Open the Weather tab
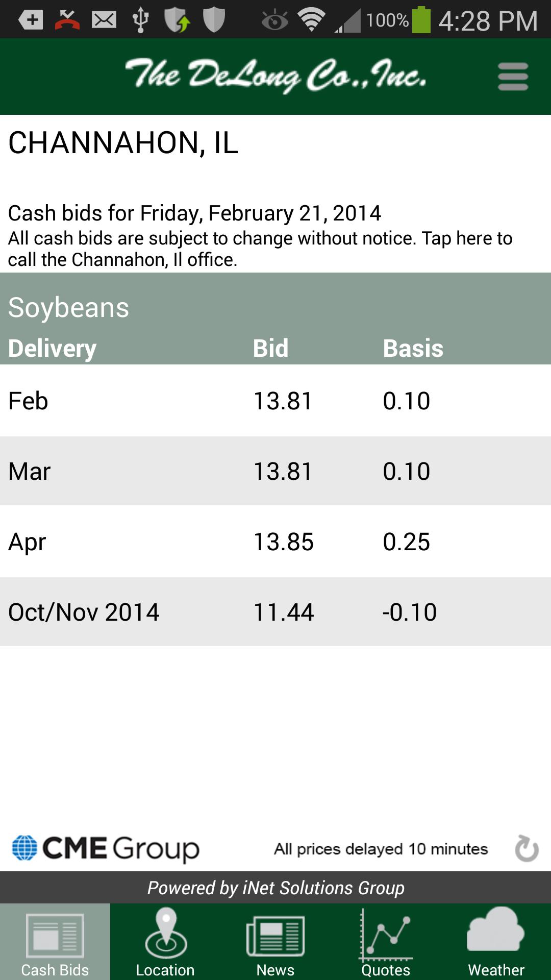551x980 pixels. point(496,942)
